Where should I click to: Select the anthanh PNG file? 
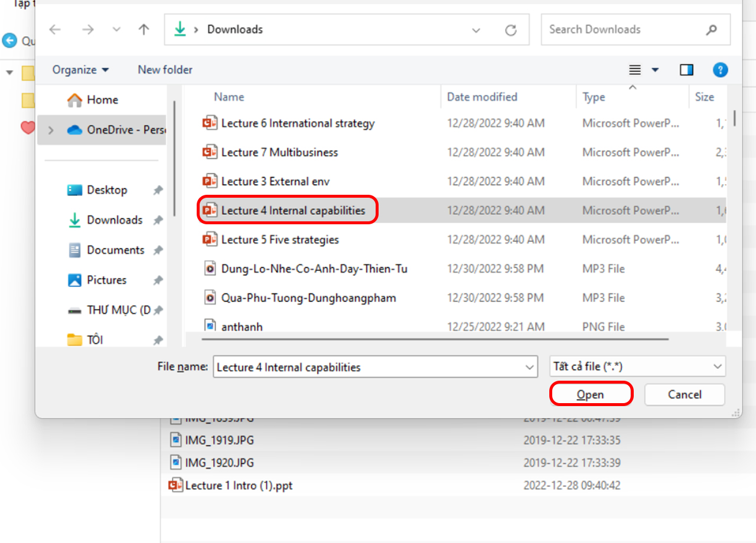242,326
